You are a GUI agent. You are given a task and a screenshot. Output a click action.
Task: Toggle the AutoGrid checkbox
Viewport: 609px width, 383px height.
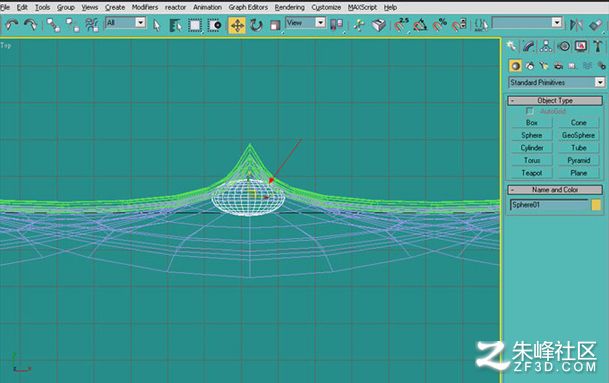529,111
